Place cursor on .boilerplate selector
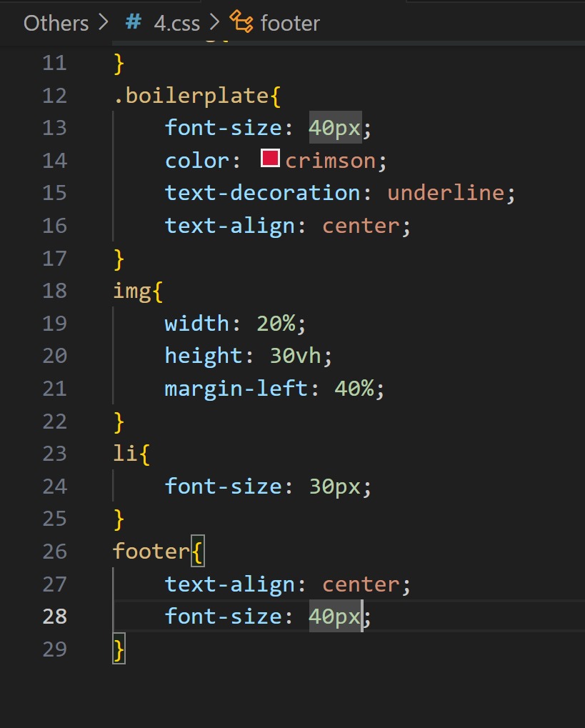 (191, 96)
